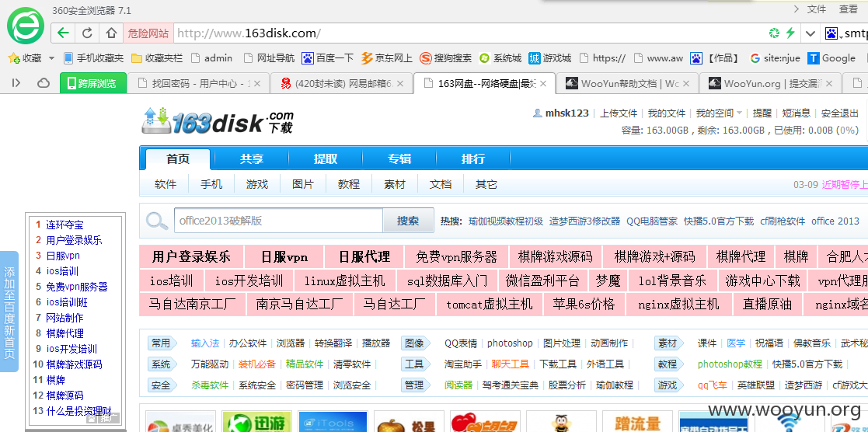Open the 查看 menu
Image resolution: width=868 pixels, height=432 pixels.
(x=848, y=9)
